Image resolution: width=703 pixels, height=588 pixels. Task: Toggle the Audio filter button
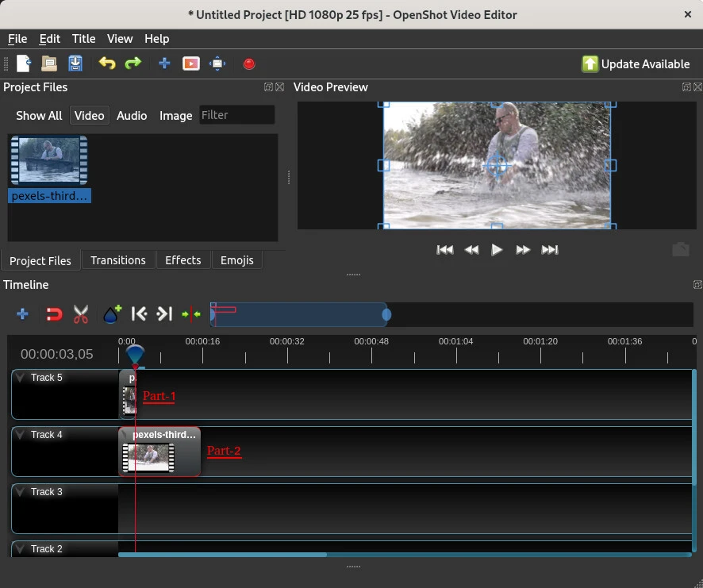(132, 115)
